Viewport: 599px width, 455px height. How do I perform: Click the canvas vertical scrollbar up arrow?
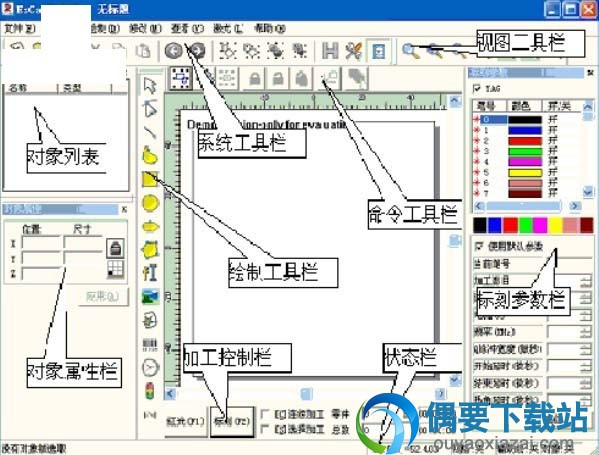pos(455,100)
